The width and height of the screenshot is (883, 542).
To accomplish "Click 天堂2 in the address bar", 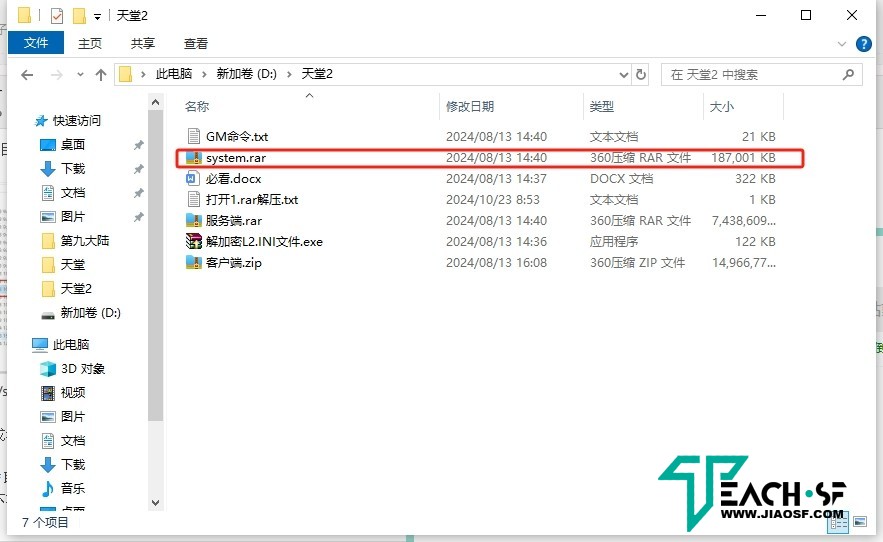I will pyautogui.click(x=317, y=74).
